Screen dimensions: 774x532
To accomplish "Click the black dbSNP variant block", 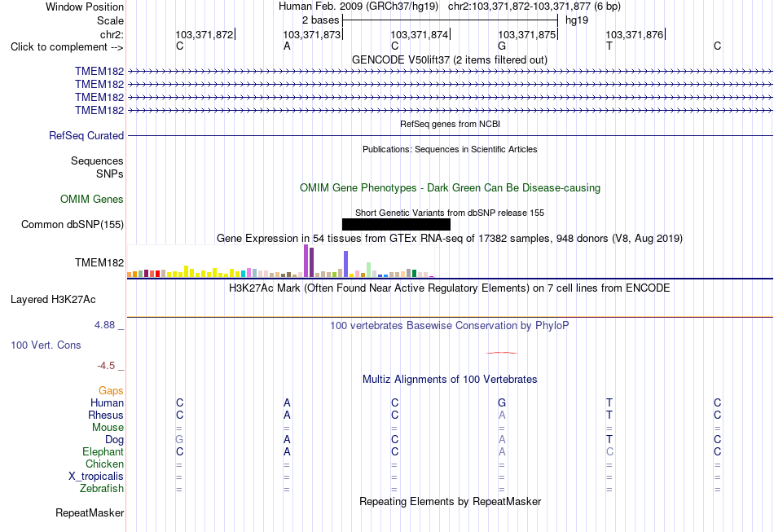I will [396, 225].
